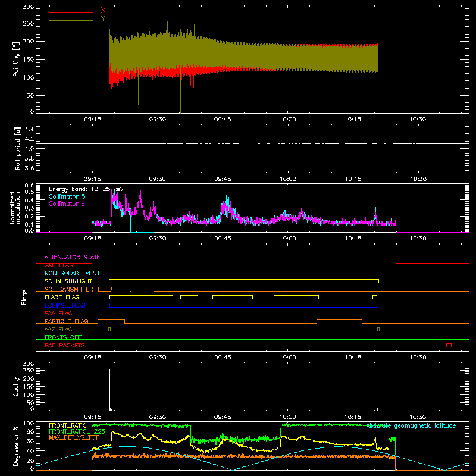Click the 10:30 tick under Pointing plot
The width and height of the screenshot is (476, 476).
pos(418,120)
